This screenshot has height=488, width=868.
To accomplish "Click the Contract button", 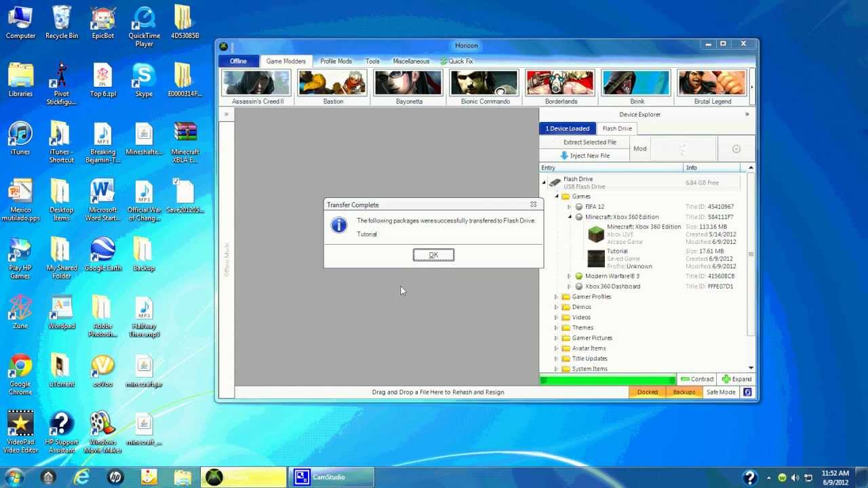I will 698,380.
